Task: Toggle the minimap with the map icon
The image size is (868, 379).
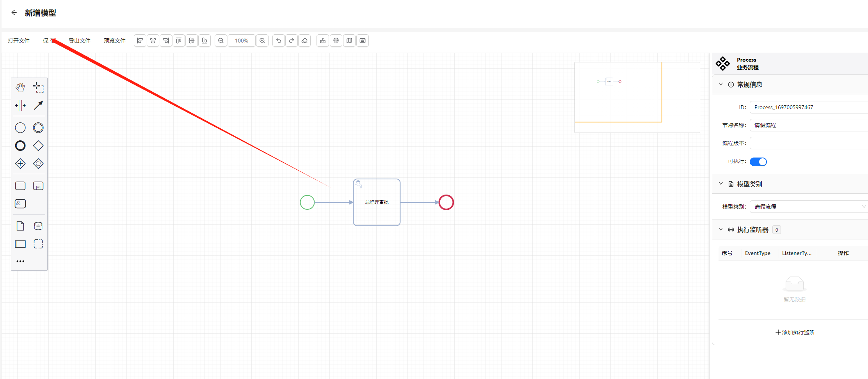Action: coord(349,41)
